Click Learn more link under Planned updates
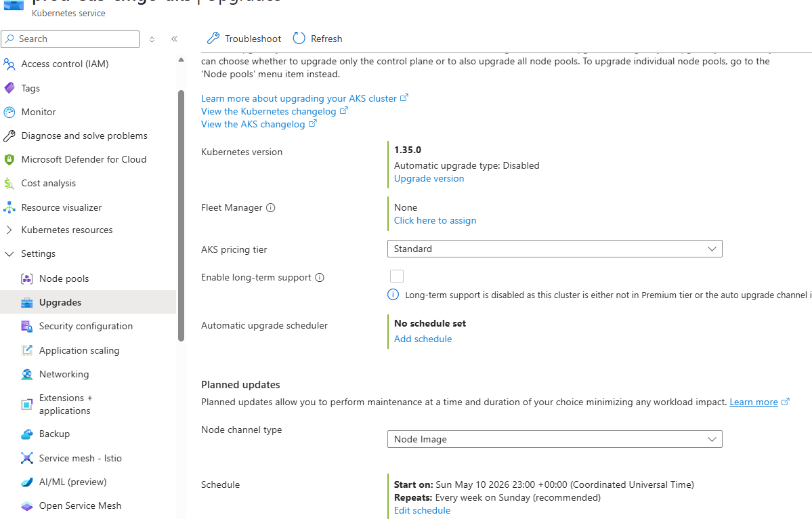The height and width of the screenshot is (519, 812). point(754,402)
